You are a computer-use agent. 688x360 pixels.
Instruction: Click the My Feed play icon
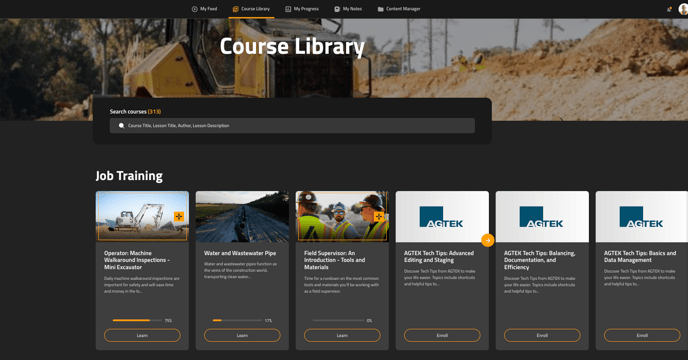(x=194, y=9)
